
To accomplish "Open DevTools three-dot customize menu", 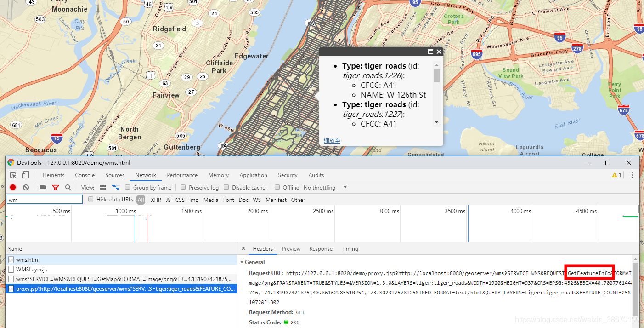I will click(x=632, y=175).
